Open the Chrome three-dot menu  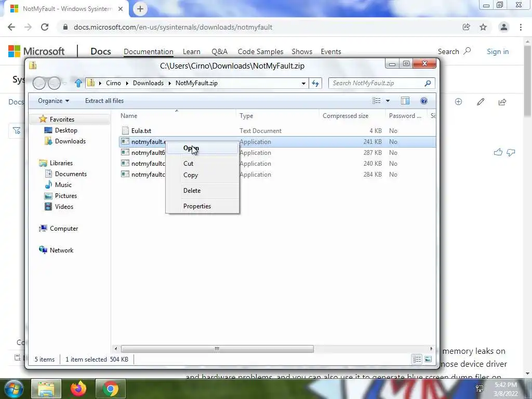coord(521,27)
